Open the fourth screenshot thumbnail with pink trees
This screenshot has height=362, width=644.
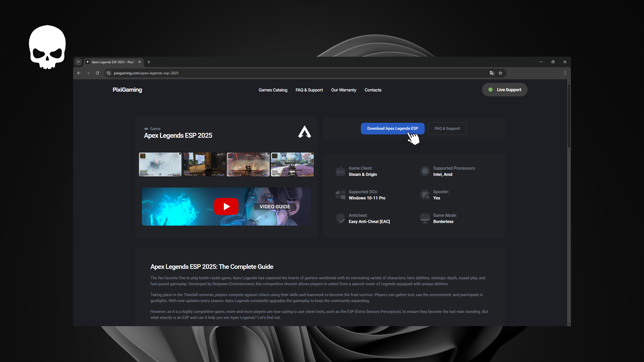coord(292,165)
